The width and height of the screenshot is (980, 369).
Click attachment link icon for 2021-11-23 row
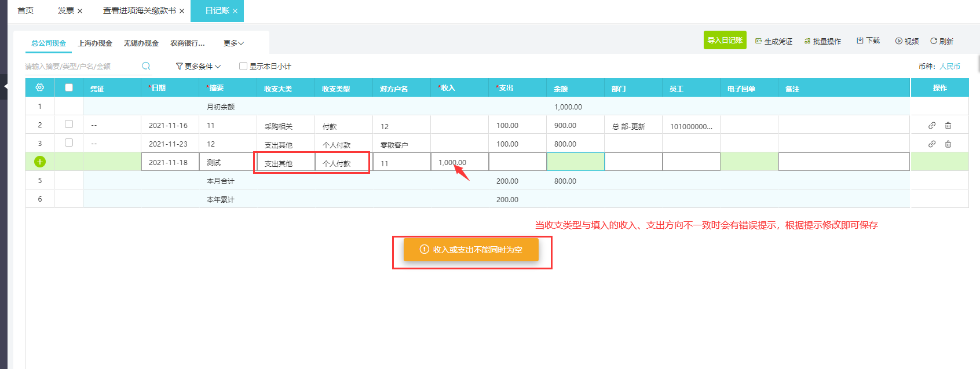[x=931, y=144]
